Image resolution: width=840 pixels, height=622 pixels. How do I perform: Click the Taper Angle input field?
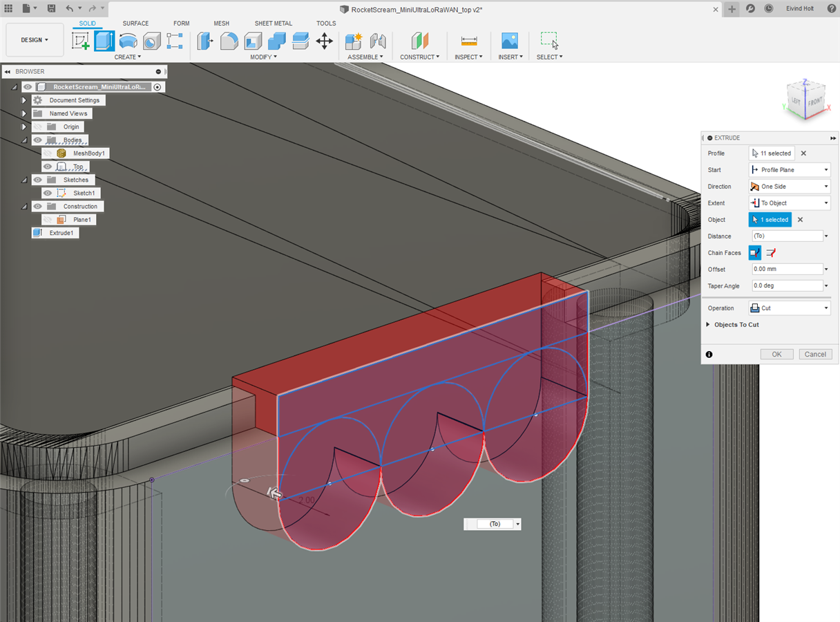tap(787, 286)
